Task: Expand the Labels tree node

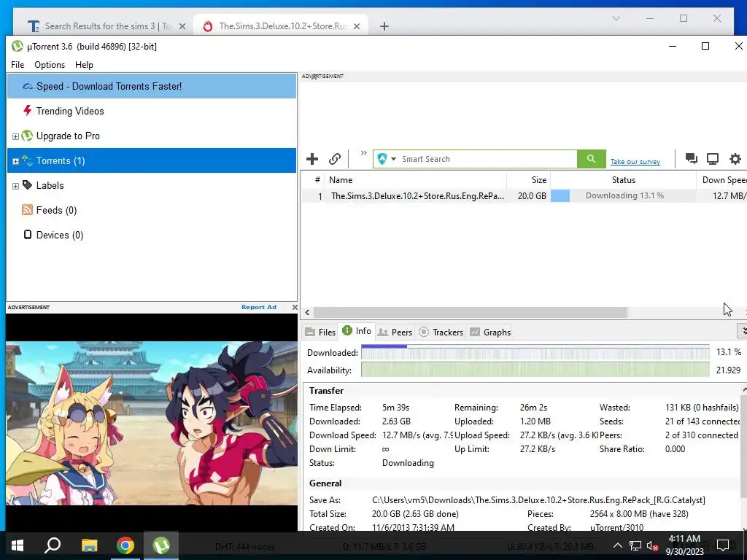Action: tap(15, 186)
